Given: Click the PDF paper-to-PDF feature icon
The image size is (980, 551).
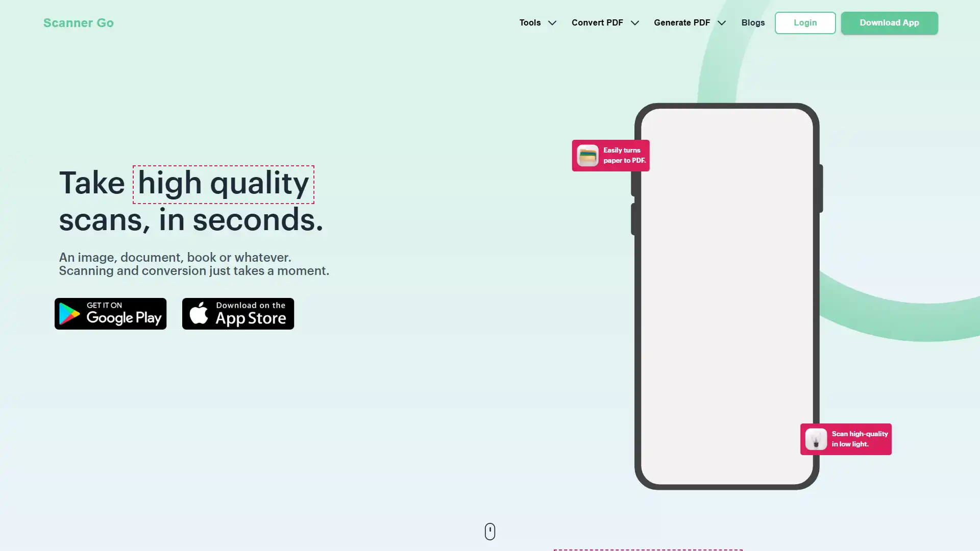Looking at the screenshot, I should (587, 156).
